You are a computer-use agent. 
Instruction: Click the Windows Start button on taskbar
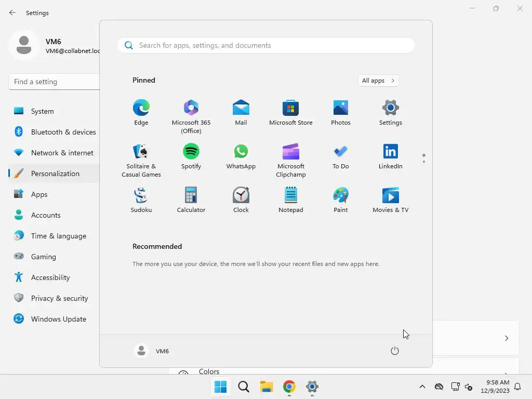[x=220, y=387]
